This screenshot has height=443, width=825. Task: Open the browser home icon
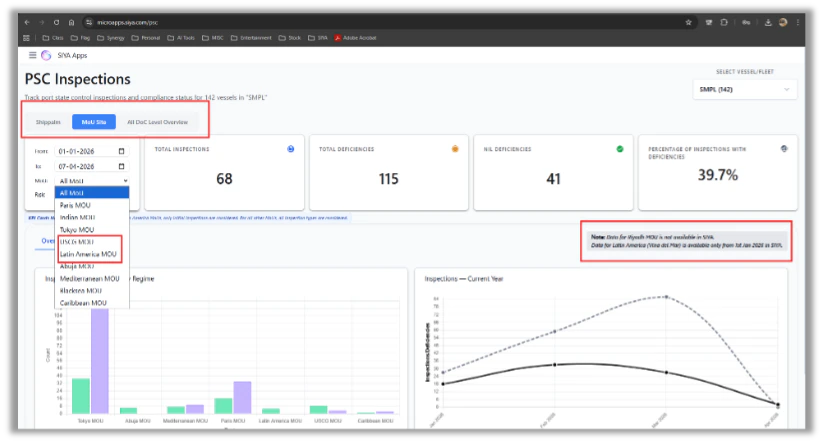(x=72, y=23)
